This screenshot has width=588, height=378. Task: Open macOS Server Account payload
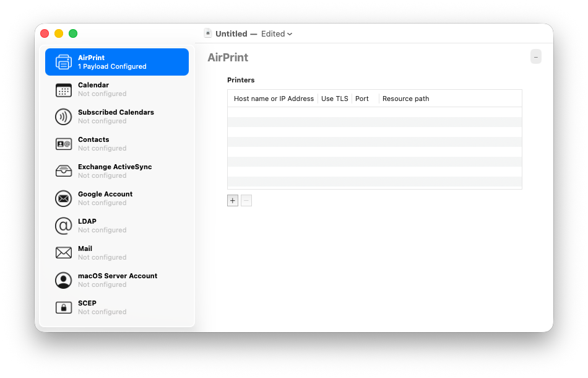(x=117, y=281)
